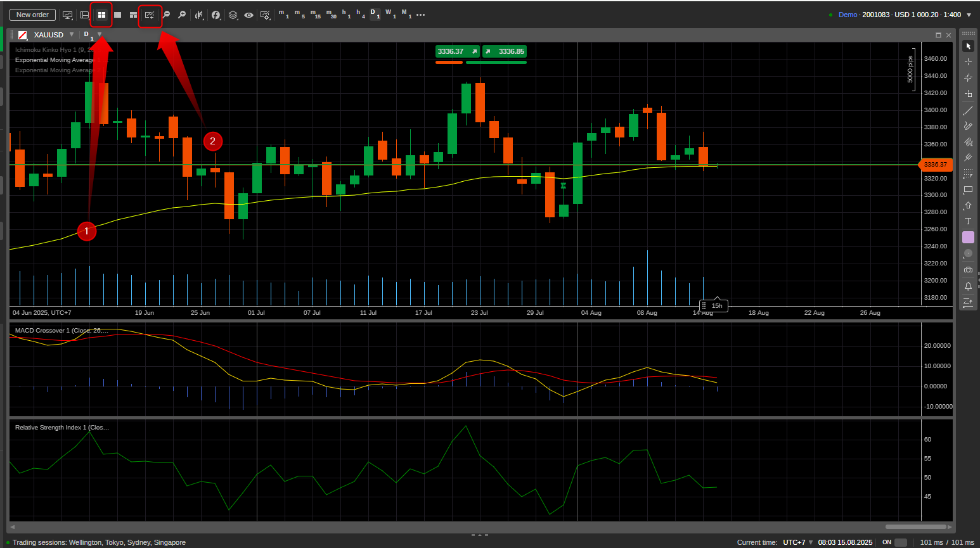Expand the chart's D1 period dropdown
The width and height of the screenshot is (980, 548).
pos(100,35)
